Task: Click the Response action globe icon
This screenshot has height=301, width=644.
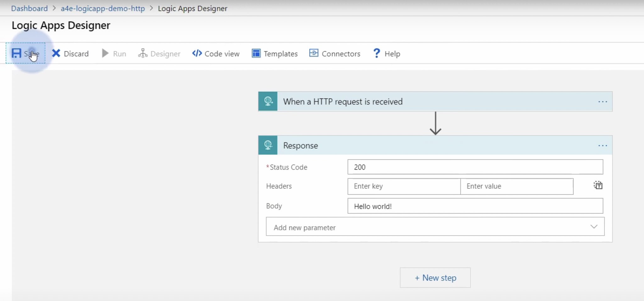Action: point(268,145)
